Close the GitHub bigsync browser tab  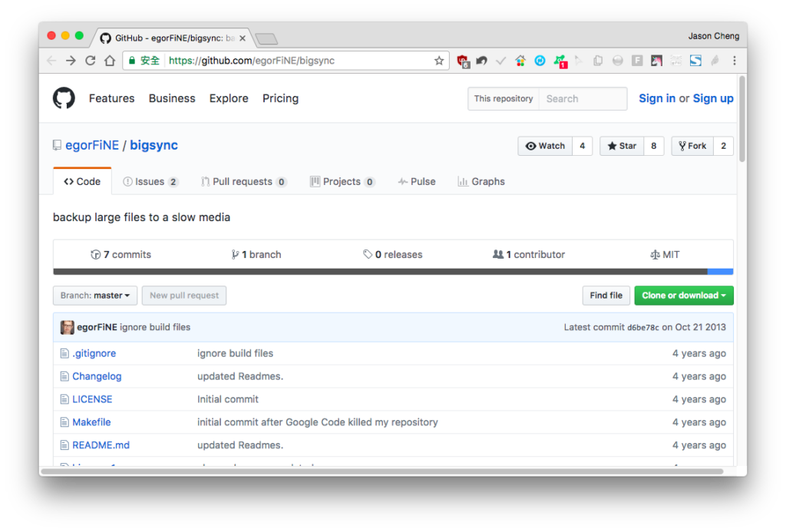pos(243,38)
